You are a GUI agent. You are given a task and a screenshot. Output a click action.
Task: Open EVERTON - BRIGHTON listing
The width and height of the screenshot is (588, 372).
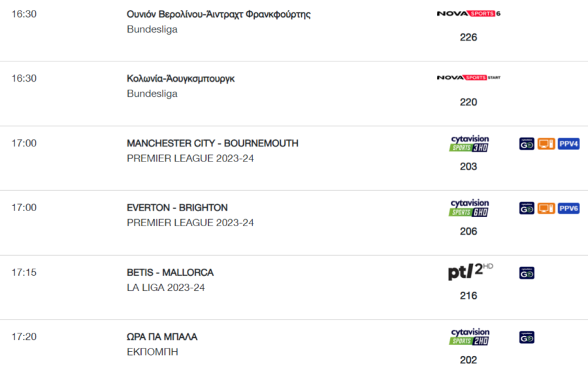click(x=177, y=208)
